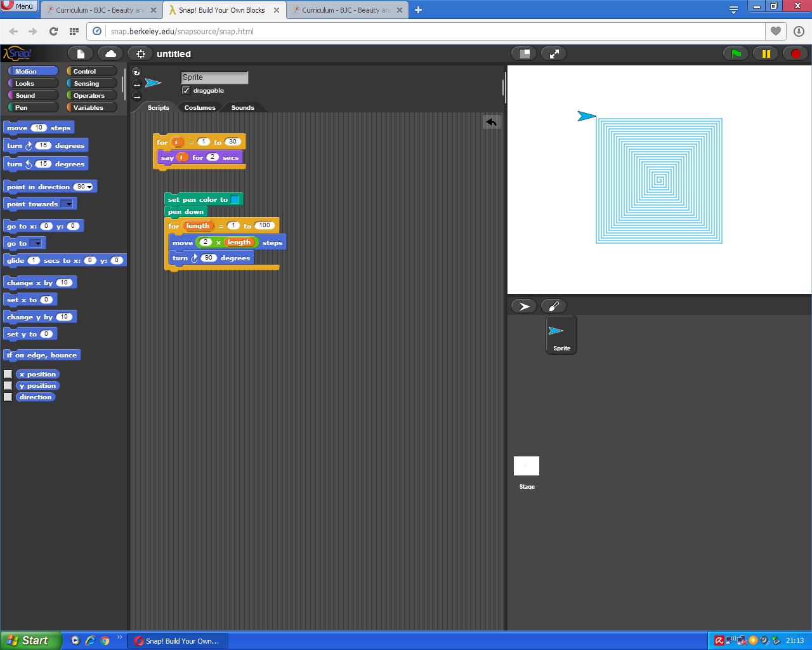812x650 pixels.
Task: Open a new browser tab
Action: click(x=418, y=10)
